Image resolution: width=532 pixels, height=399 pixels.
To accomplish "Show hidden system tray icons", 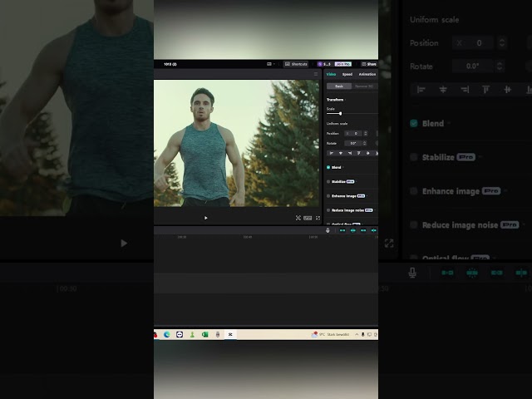I will [x=357, y=334].
